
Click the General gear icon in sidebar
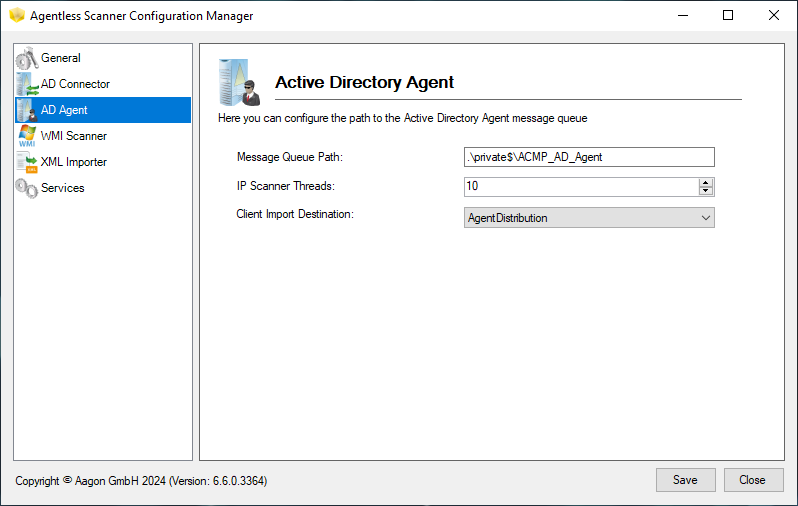point(26,59)
